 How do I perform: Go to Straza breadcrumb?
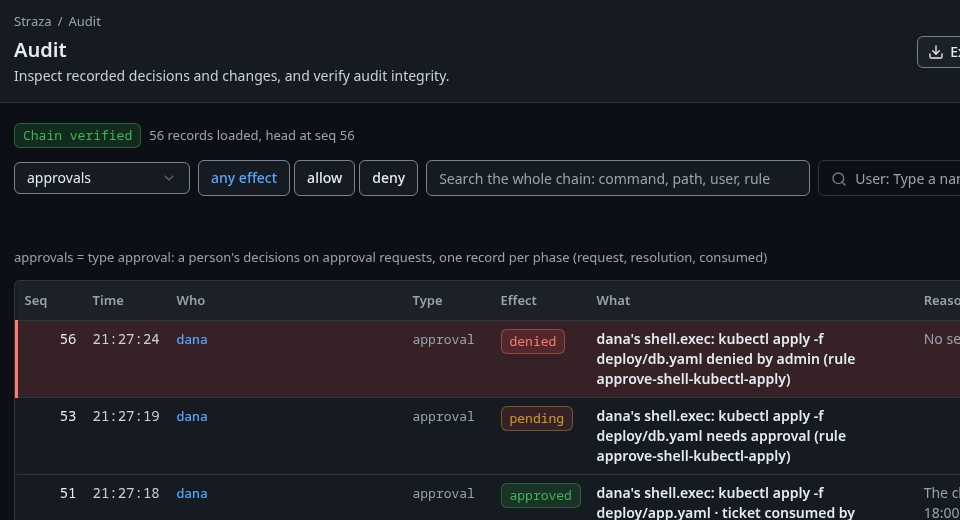point(32,21)
